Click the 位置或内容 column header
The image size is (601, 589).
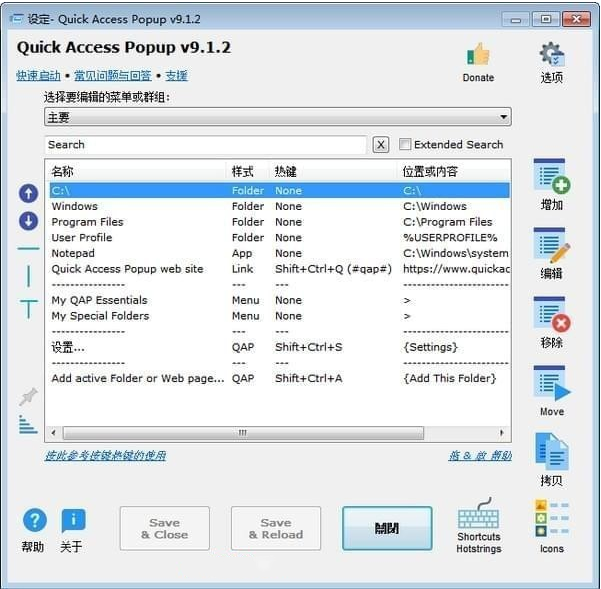[x=454, y=171]
